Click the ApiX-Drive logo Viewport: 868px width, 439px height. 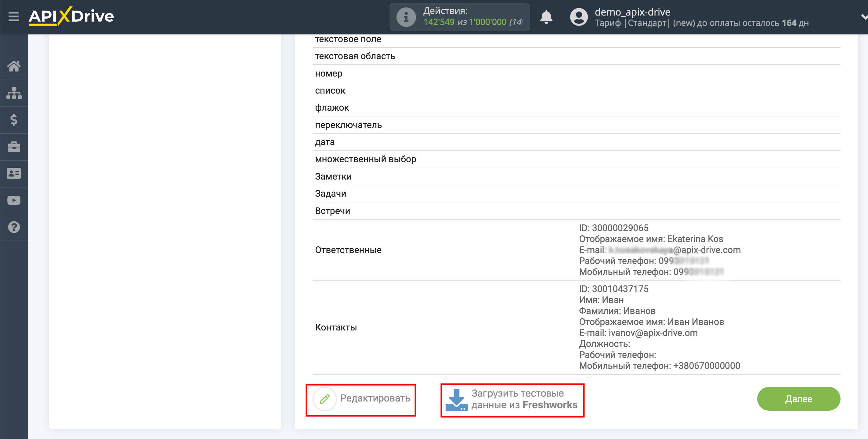pos(71,16)
